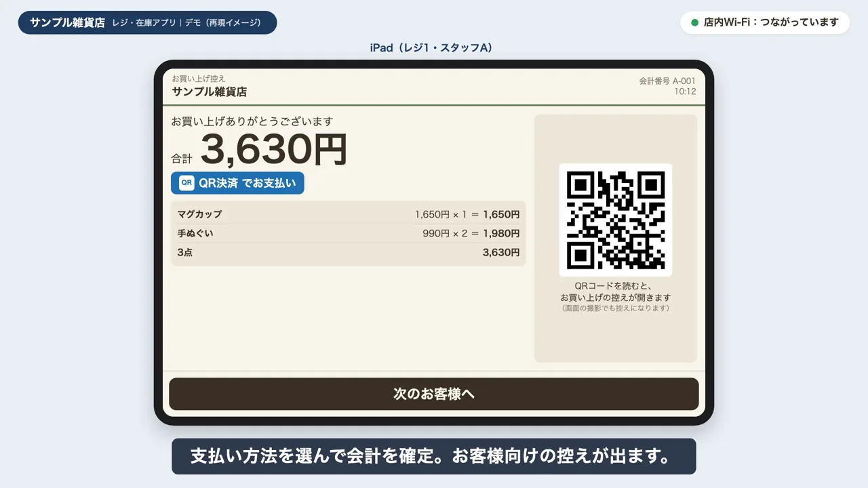Click the マグカップ price 1,650円 × 1 = 1,650円
868x488 pixels.
[x=467, y=214]
